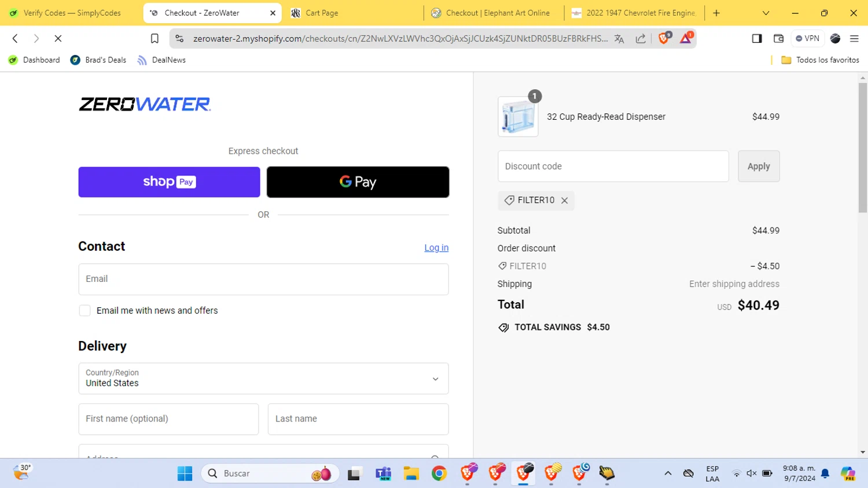Select the Checkout - ZeroWater tab
Viewport: 868px width, 488px height.
[212, 13]
